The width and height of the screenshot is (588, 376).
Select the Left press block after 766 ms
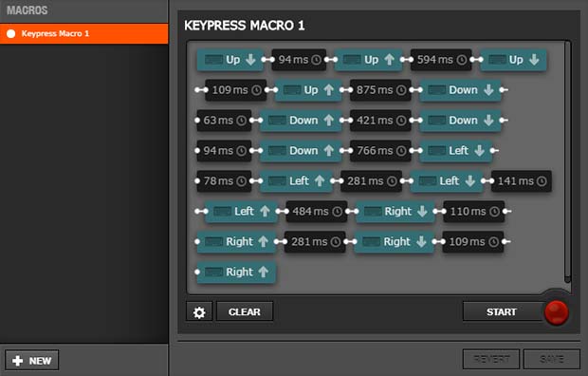(455, 151)
